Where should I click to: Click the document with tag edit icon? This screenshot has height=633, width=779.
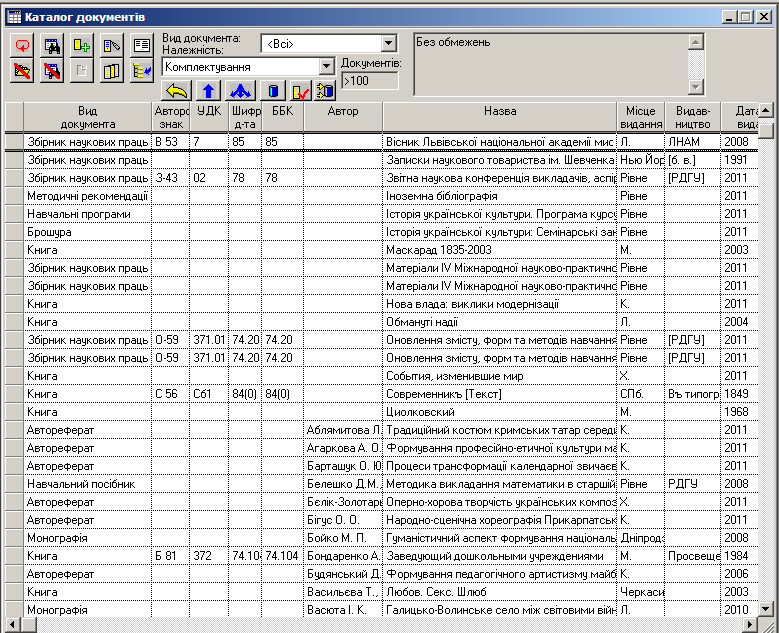pyautogui.click(x=112, y=46)
